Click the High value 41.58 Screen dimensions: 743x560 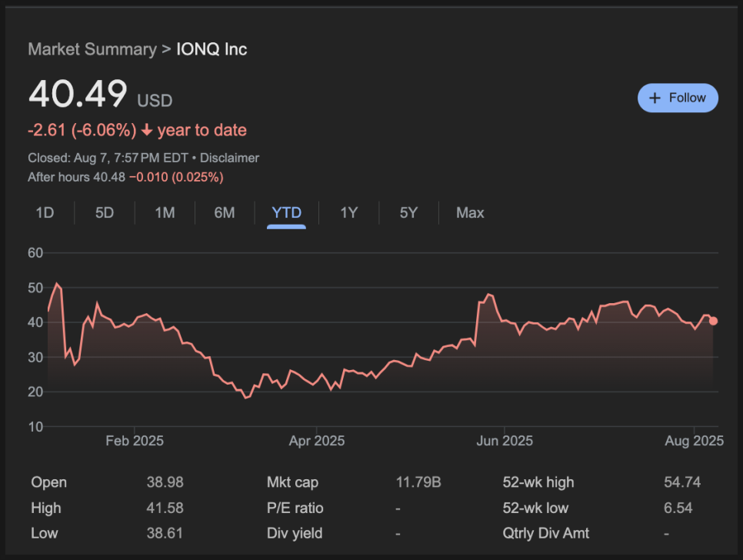[165, 508]
